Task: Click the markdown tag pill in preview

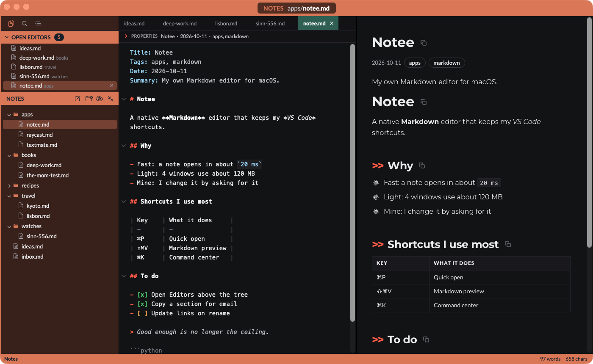Action: 446,63
